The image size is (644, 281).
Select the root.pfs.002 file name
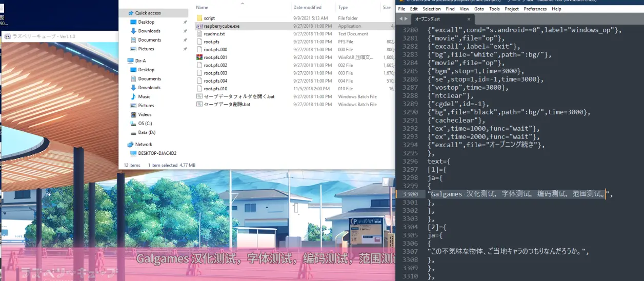click(215, 65)
